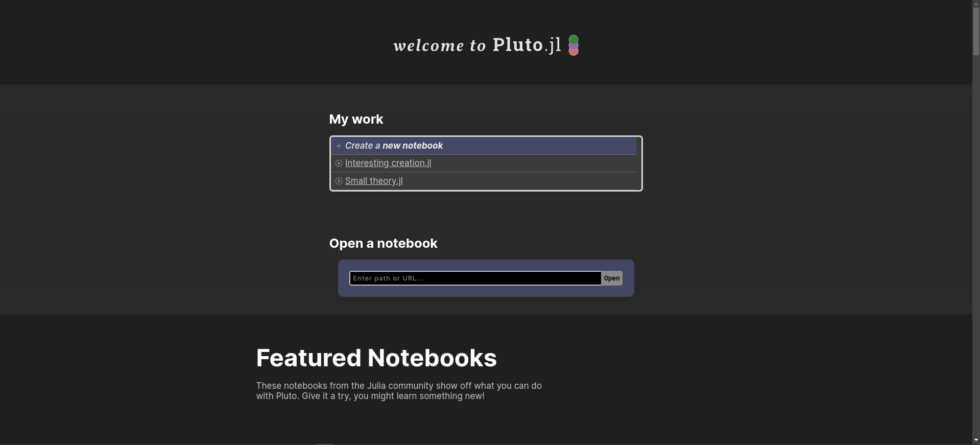Click the scrollbar track below the thumb

976,245
